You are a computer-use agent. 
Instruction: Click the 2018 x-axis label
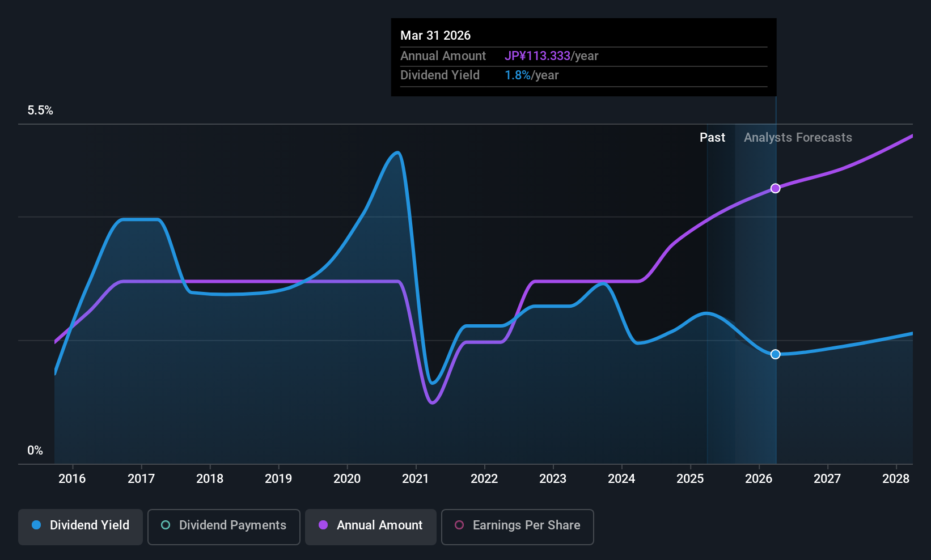pos(210,479)
